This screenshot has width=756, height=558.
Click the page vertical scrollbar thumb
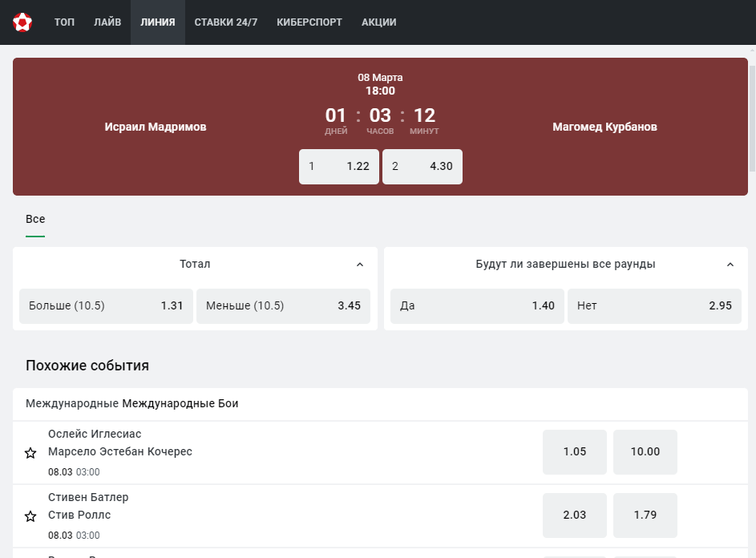752,118
